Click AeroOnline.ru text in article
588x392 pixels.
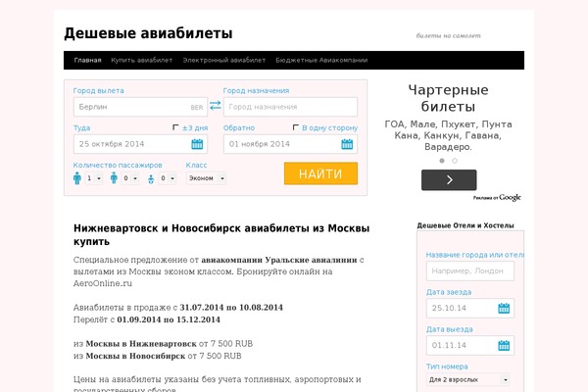pyautogui.click(x=103, y=283)
